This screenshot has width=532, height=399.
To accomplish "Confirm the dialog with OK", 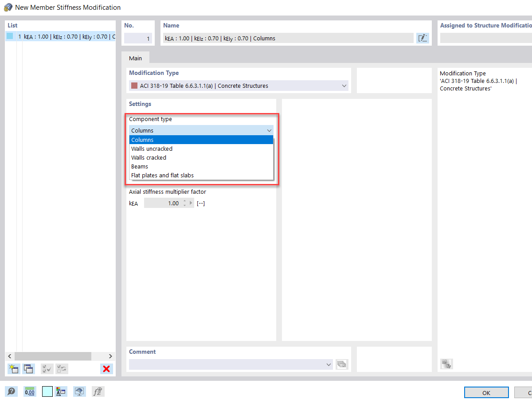I will click(x=486, y=392).
